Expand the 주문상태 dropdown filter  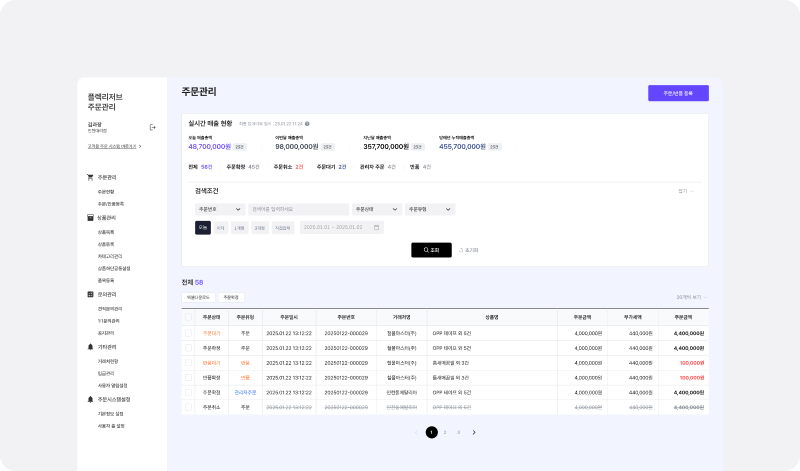(377, 209)
